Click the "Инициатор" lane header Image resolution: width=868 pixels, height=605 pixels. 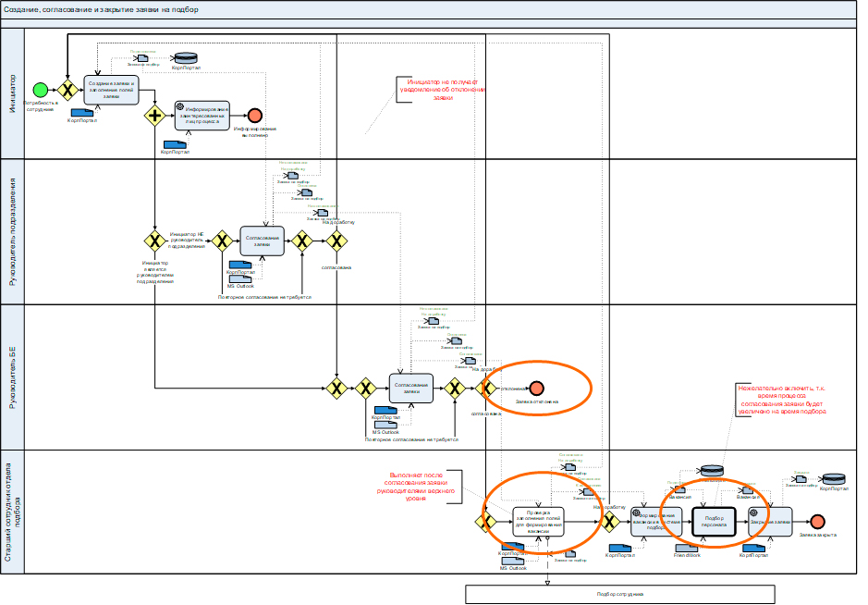pyautogui.click(x=12, y=93)
